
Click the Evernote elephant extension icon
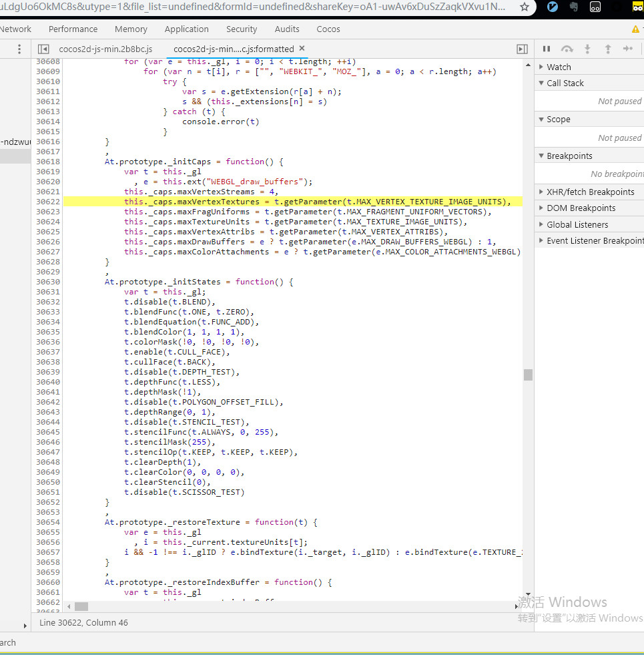[x=574, y=7]
